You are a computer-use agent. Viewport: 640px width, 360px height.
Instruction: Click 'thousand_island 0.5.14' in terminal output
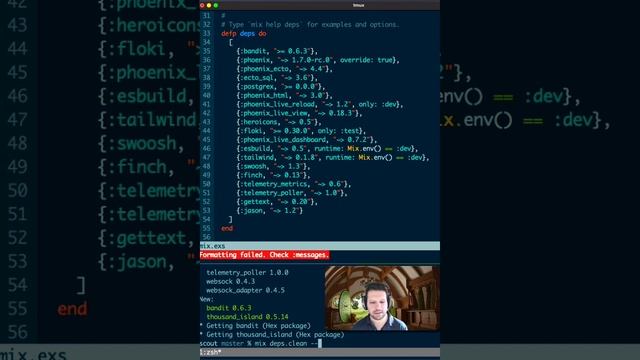point(247,317)
